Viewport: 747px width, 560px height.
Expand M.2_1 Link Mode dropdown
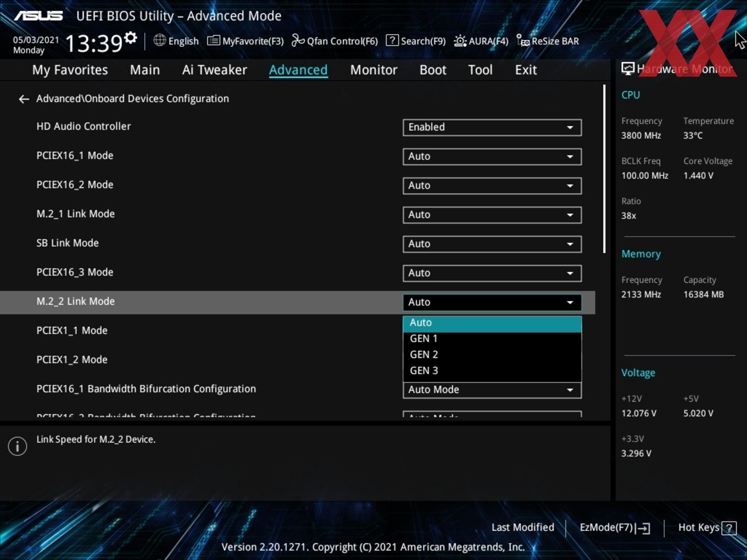pos(492,215)
